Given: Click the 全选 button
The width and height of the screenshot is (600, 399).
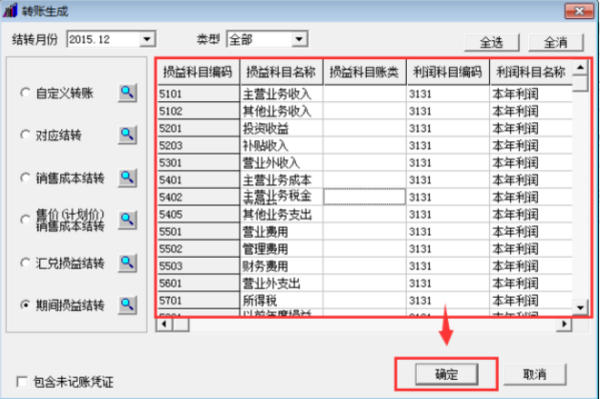Looking at the screenshot, I should pyautogui.click(x=492, y=42).
